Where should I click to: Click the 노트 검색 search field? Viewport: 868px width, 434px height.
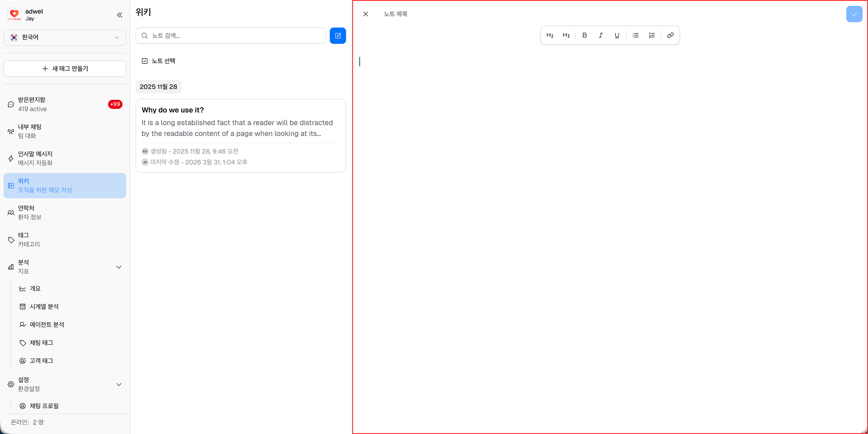[x=231, y=35]
